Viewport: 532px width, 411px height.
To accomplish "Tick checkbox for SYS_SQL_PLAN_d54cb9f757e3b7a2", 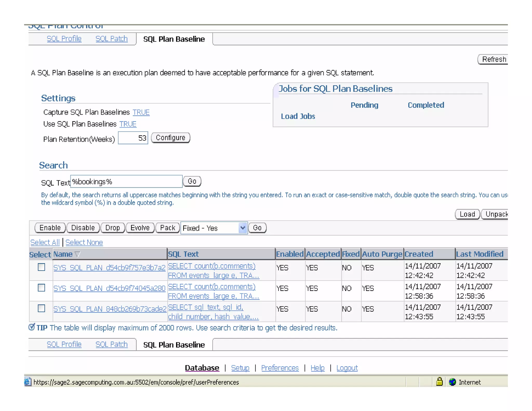I will tap(41, 267).
